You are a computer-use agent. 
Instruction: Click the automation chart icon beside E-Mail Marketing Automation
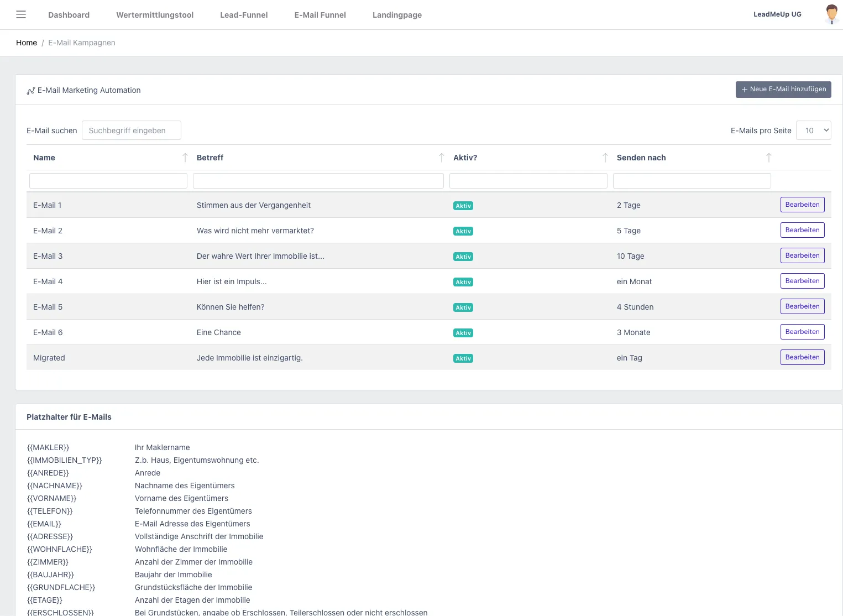click(31, 90)
